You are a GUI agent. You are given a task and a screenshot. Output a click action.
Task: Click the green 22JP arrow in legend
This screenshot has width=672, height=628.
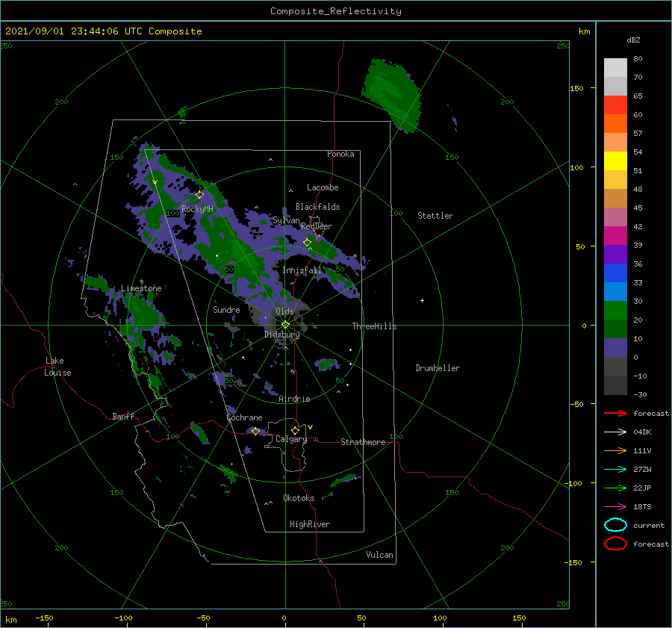(615, 488)
